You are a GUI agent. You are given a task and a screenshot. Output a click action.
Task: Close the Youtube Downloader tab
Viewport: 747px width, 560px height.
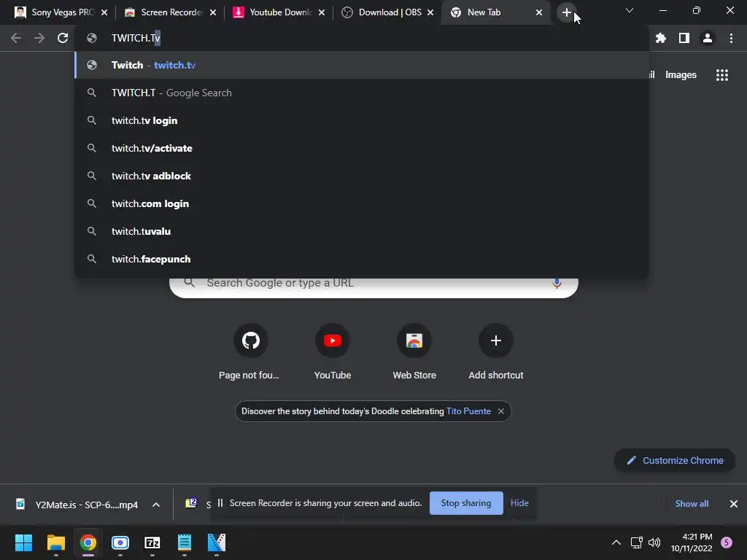click(322, 13)
